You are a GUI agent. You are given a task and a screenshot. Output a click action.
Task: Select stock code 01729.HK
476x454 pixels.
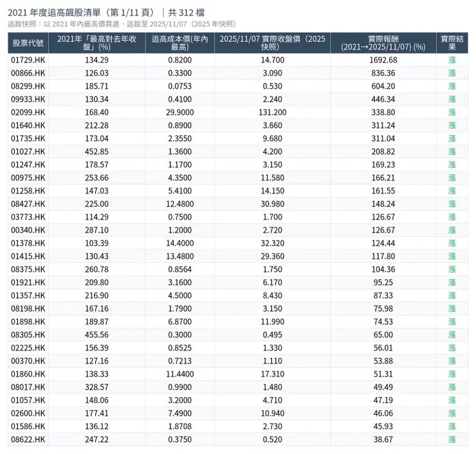click(28, 60)
